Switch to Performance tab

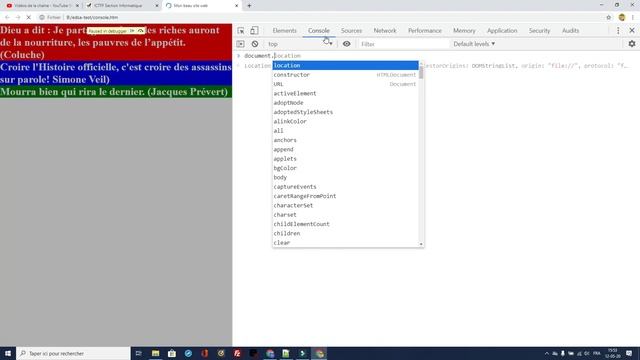coord(425,31)
